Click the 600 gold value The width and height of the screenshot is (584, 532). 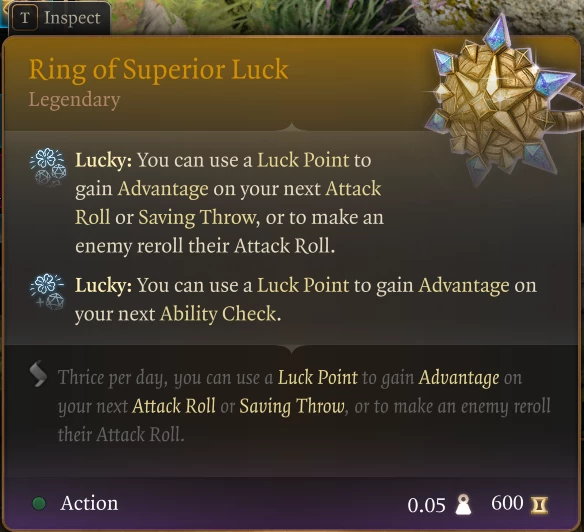pos(507,503)
